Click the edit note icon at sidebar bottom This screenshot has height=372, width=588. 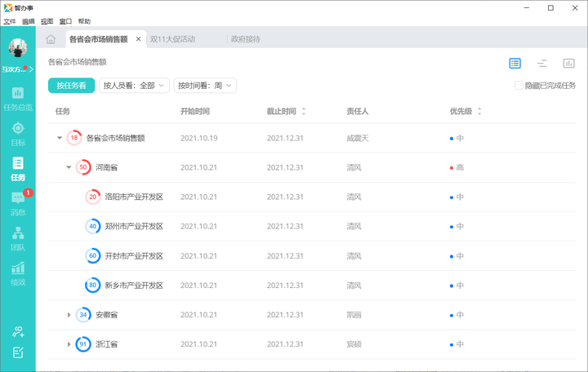18,352
